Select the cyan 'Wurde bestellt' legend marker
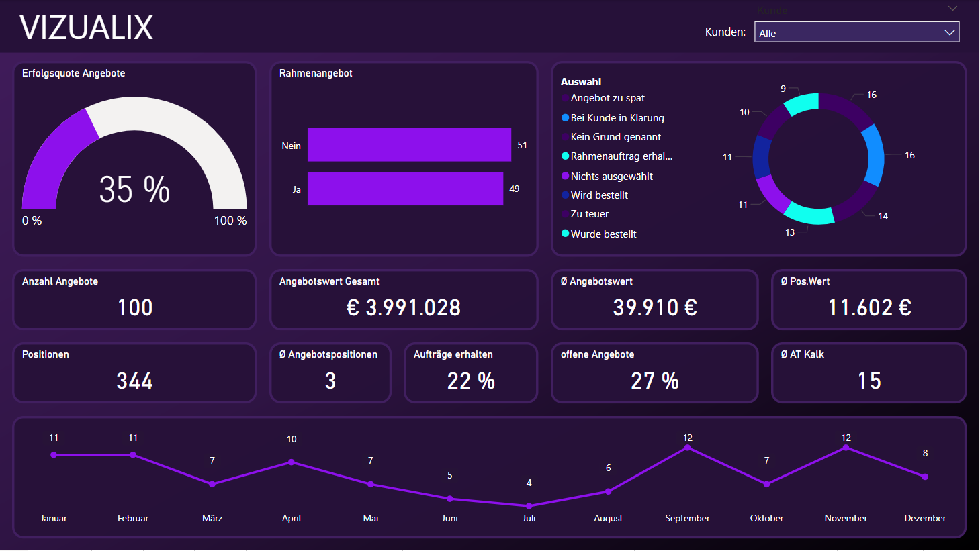Image resolution: width=980 pixels, height=551 pixels. (x=565, y=234)
